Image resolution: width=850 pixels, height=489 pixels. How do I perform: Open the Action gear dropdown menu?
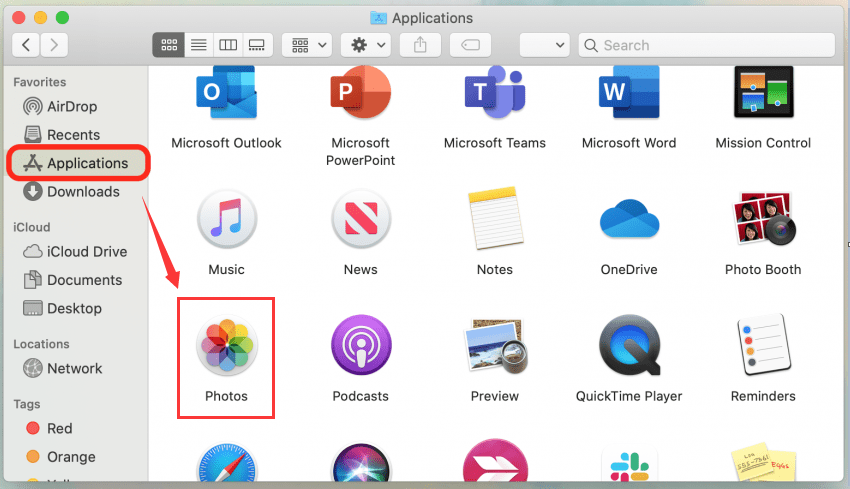[x=364, y=45]
